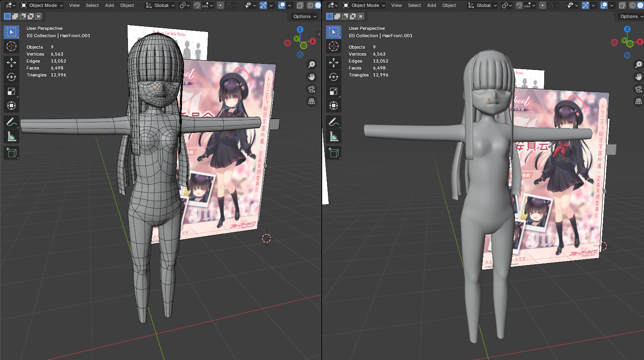Viewport: 644px width, 360px height.
Task: Open the Object menu in right viewport
Action: [x=449, y=5]
